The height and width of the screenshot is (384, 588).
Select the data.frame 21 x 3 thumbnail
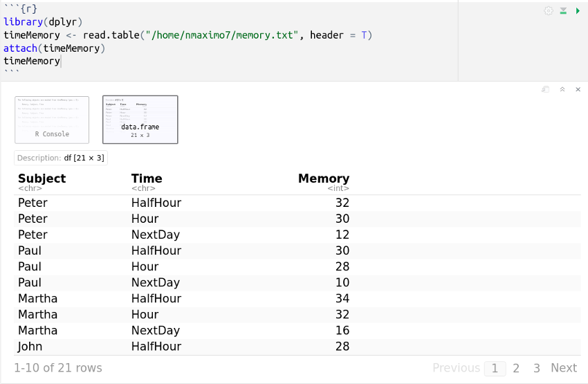[x=140, y=120]
